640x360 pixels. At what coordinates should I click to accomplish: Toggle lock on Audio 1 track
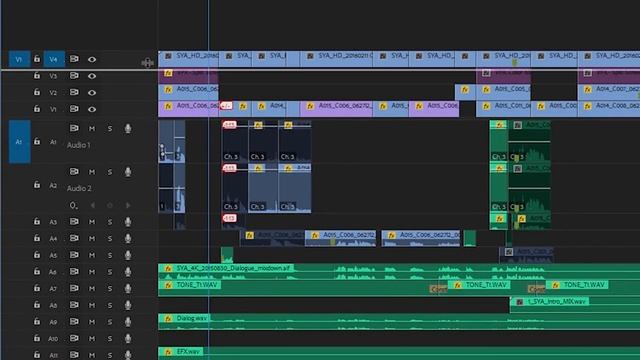tap(37, 142)
